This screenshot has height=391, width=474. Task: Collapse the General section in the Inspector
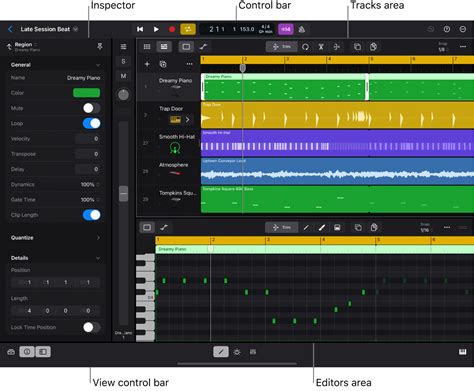[x=98, y=65]
